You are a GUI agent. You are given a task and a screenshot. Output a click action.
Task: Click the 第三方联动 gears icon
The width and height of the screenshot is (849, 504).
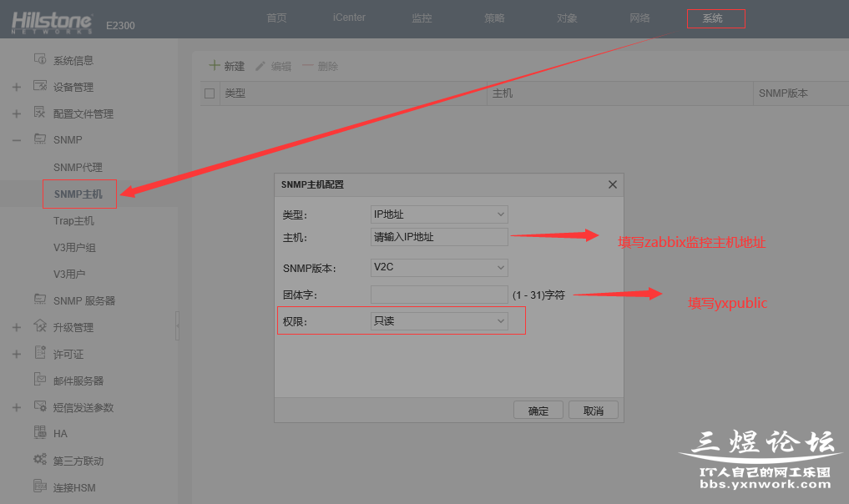(x=40, y=459)
